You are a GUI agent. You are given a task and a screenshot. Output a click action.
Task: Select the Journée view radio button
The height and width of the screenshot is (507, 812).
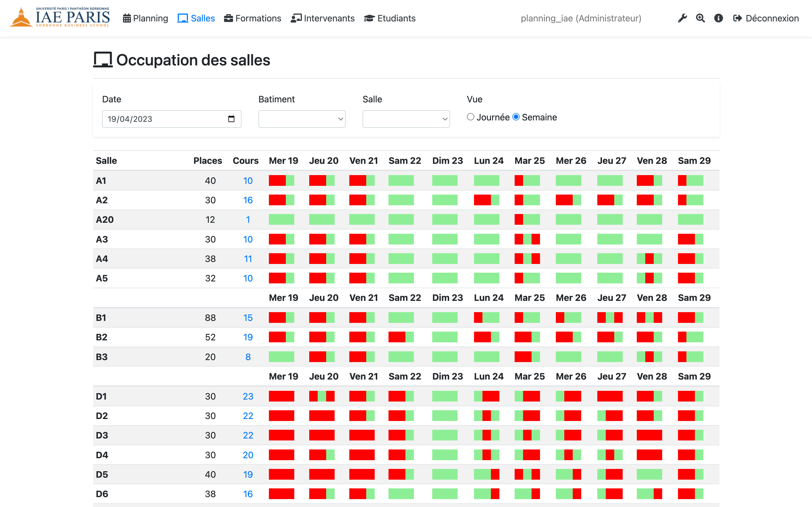click(x=471, y=117)
